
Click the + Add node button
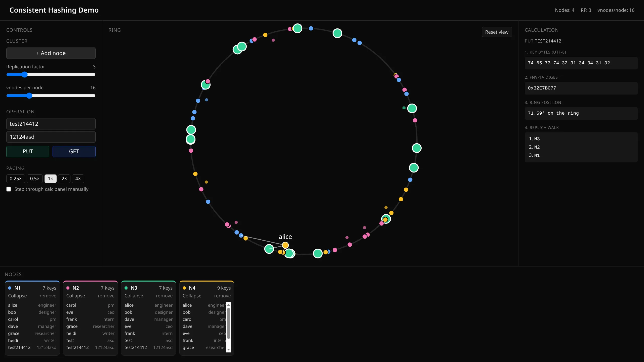(51, 53)
